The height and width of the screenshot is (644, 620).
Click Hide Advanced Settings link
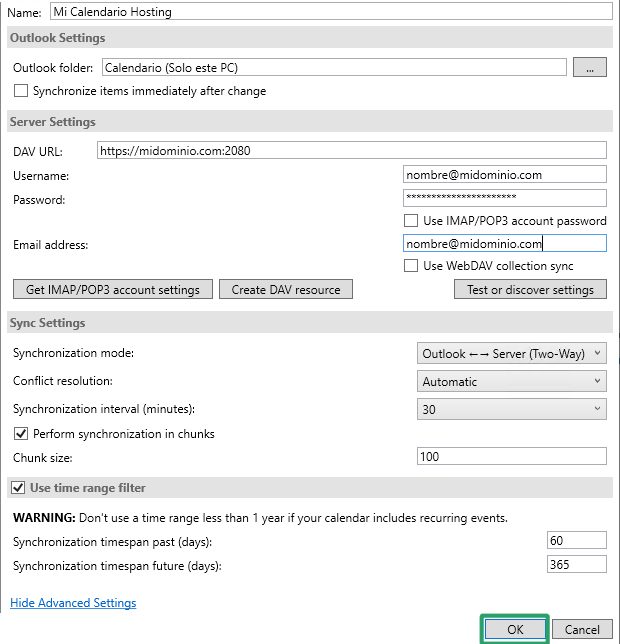pos(73,603)
